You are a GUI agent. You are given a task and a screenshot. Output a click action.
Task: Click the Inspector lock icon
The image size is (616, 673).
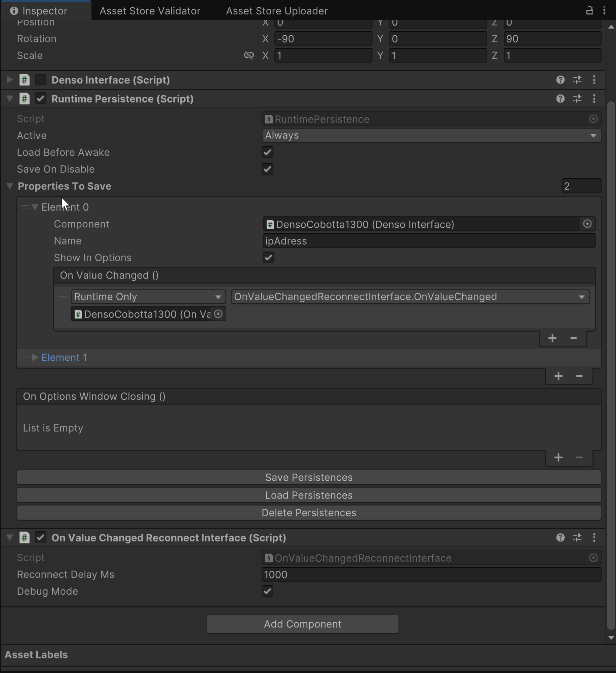coord(589,10)
